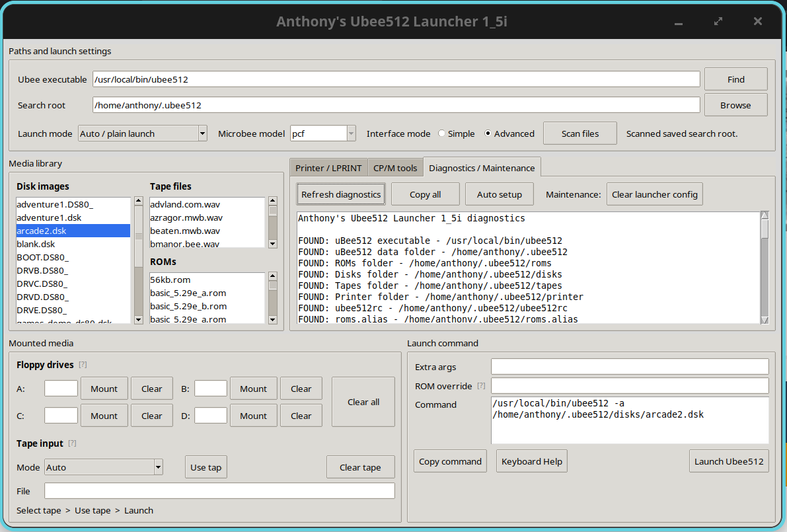Clear floppy drive D
Image resolution: width=787 pixels, height=532 pixels.
click(x=301, y=416)
